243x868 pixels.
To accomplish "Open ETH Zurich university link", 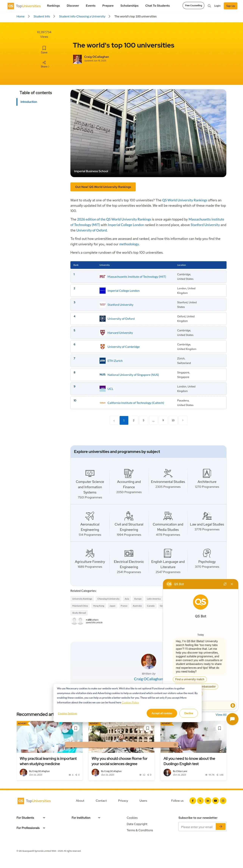I will 115,360.
